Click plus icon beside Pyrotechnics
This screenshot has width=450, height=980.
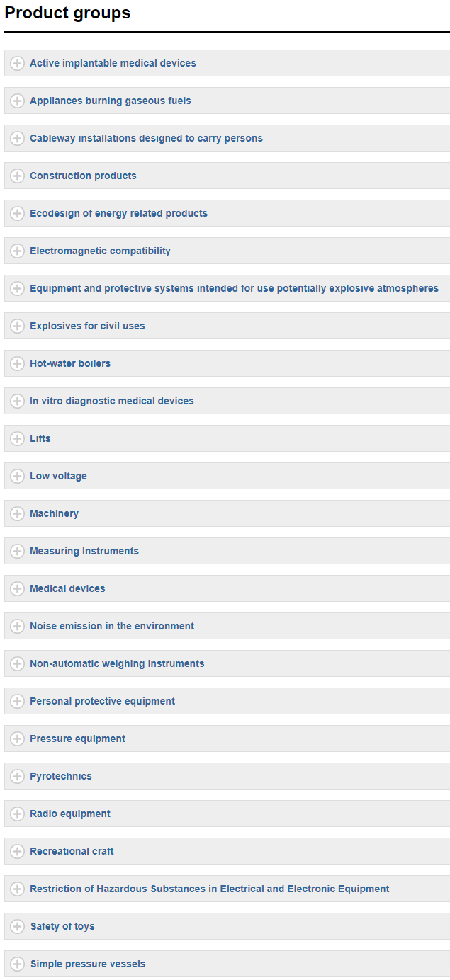[x=17, y=776]
